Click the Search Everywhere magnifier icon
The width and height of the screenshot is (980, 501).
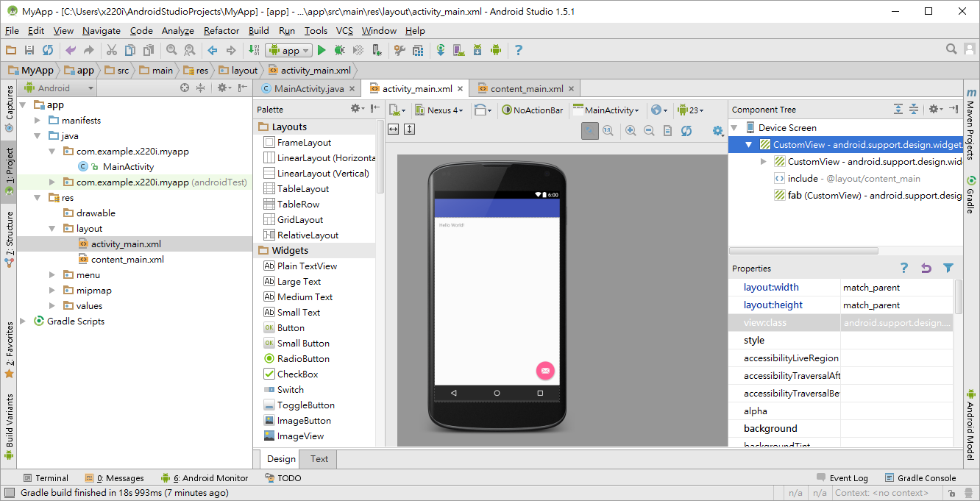951,49
